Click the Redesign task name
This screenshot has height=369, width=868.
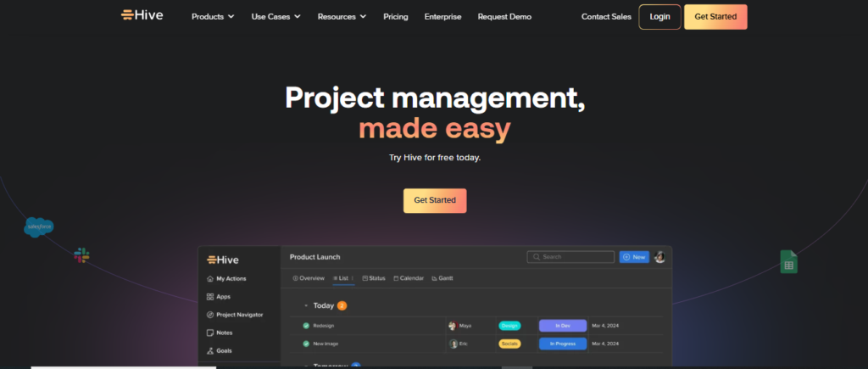click(x=323, y=326)
